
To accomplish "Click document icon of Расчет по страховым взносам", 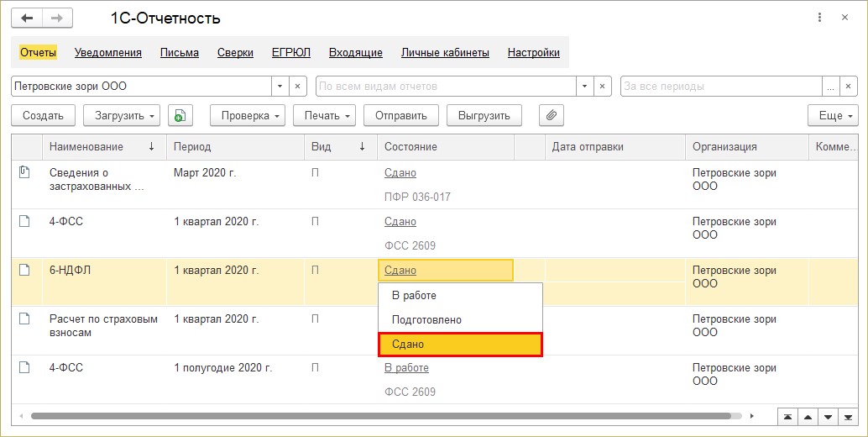I will (24, 319).
